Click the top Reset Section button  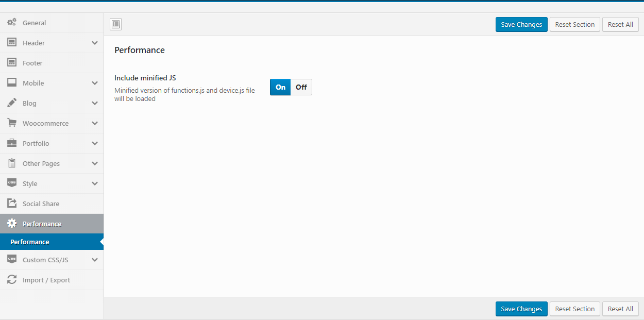click(x=574, y=24)
